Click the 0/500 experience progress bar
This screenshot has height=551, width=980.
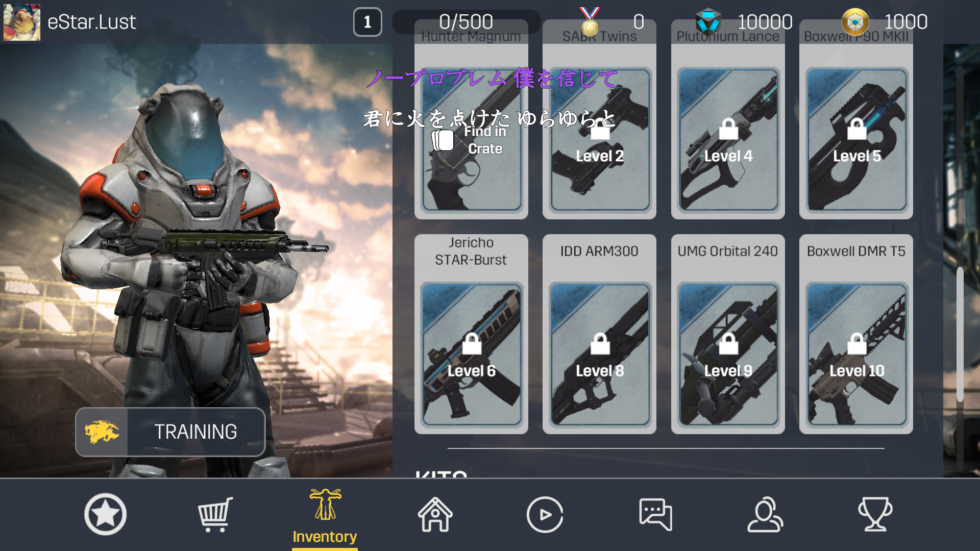(x=466, y=22)
